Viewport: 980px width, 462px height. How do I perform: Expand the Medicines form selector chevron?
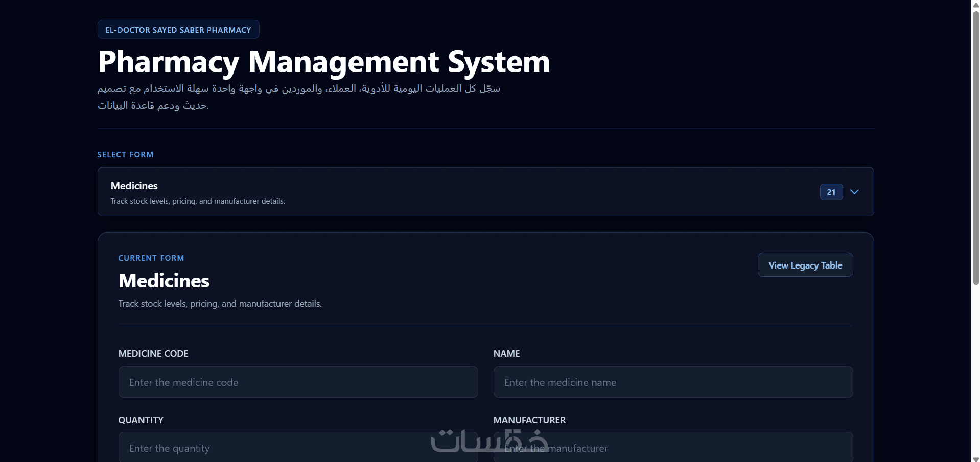[x=854, y=192]
